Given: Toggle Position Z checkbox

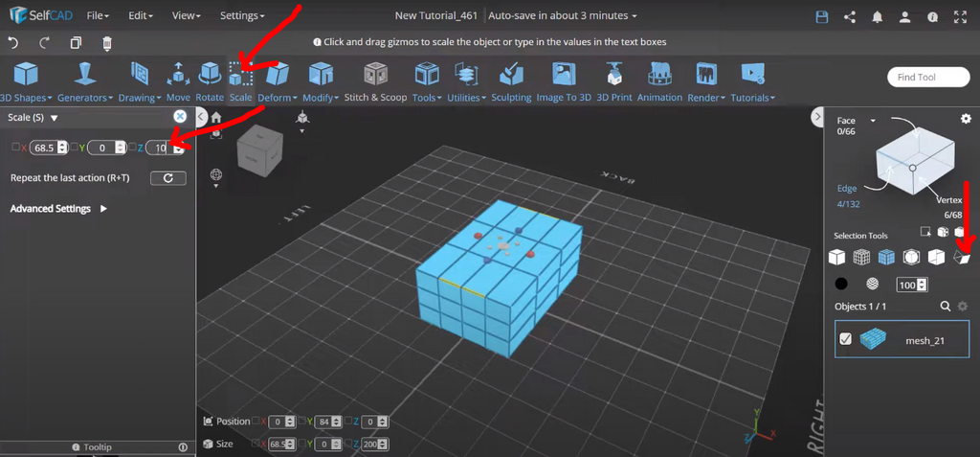Looking at the screenshot, I should (x=348, y=422).
